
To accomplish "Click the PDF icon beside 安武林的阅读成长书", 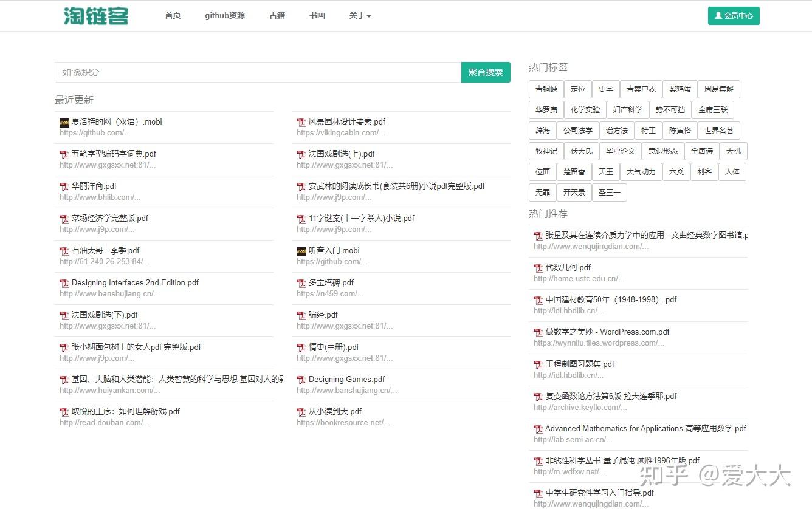I will pyautogui.click(x=301, y=186).
